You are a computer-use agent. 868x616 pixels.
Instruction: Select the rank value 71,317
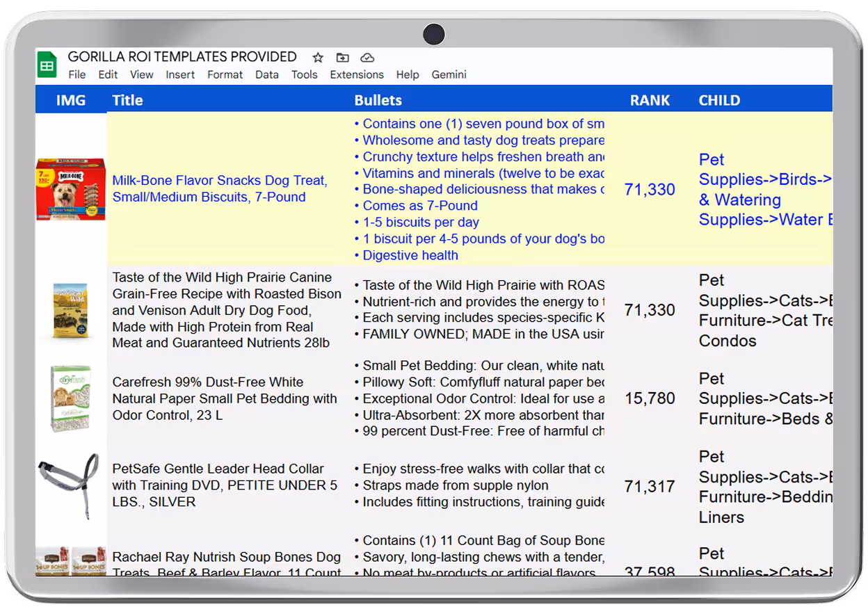click(x=650, y=486)
